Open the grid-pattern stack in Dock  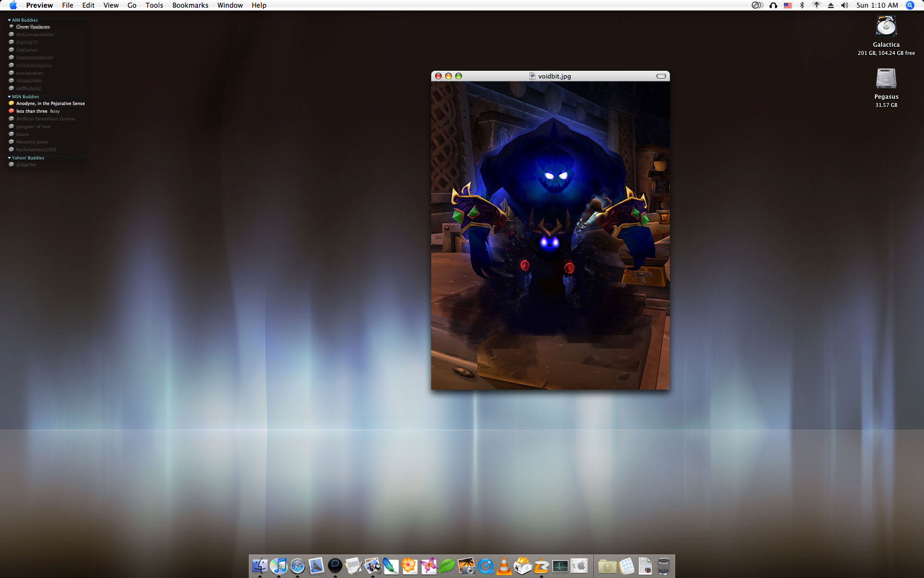click(626, 566)
